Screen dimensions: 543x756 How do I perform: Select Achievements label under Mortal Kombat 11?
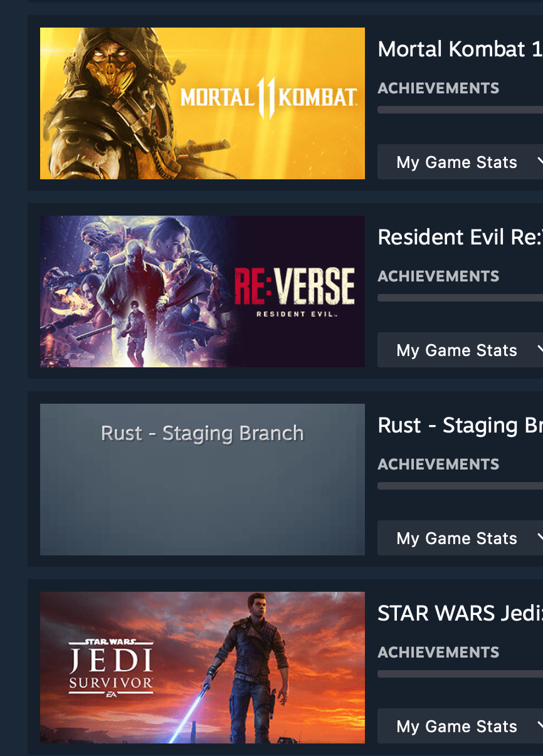coord(438,88)
